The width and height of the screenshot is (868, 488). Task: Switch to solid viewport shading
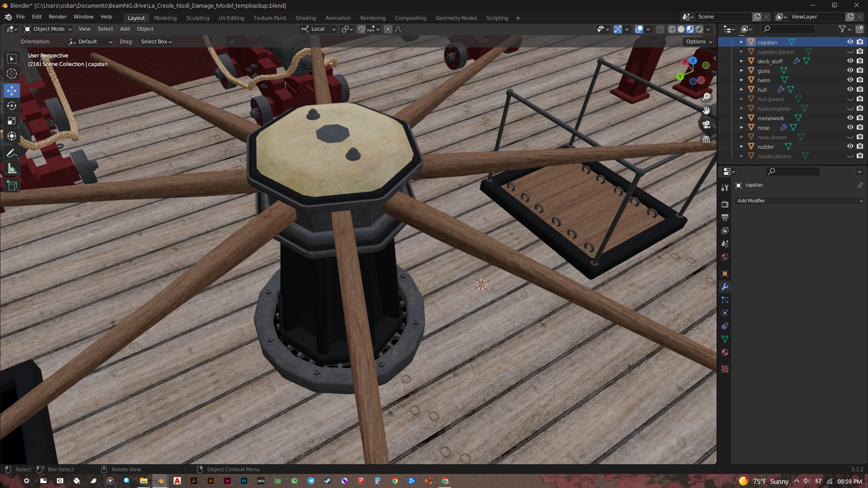click(x=681, y=29)
